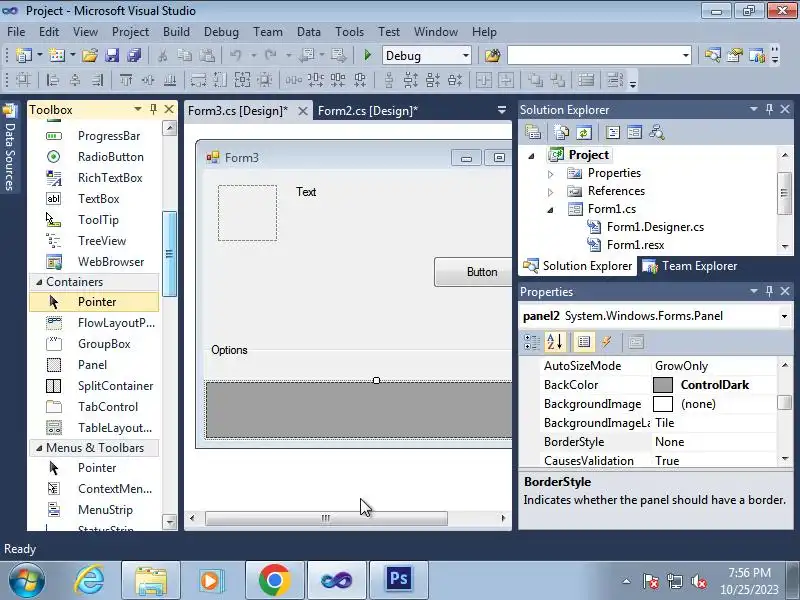Image resolution: width=800 pixels, height=600 pixels.
Task: Select the TabControl tool in Toolbox
Action: click(x=93, y=407)
